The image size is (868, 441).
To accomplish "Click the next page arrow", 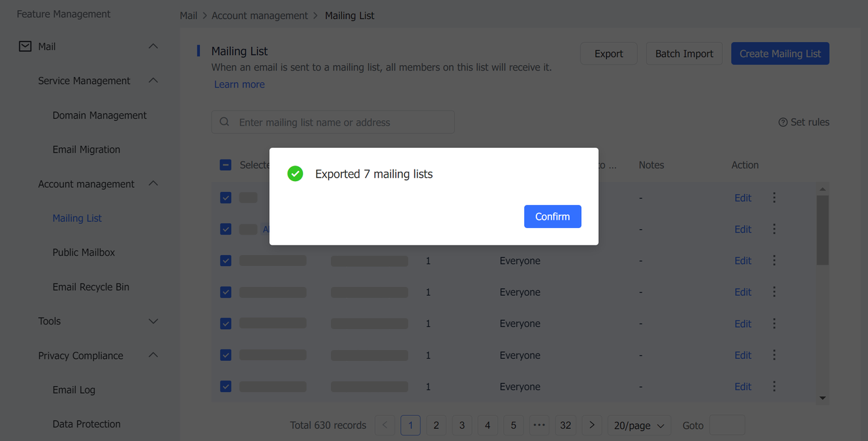I will [x=591, y=425].
